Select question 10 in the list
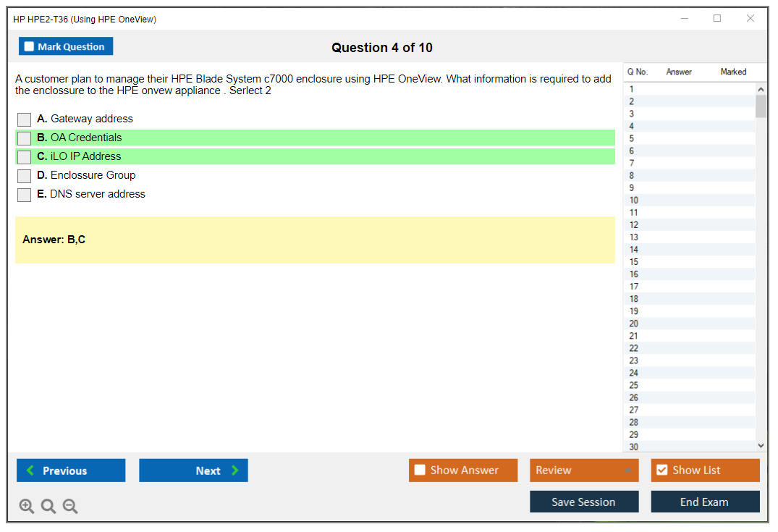Viewport: 778px width, 532px height. pyautogui.click(x=634, y=200)
